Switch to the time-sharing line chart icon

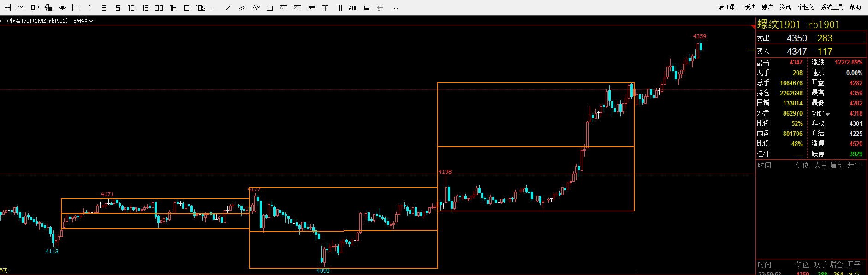(x=21, y=7)
